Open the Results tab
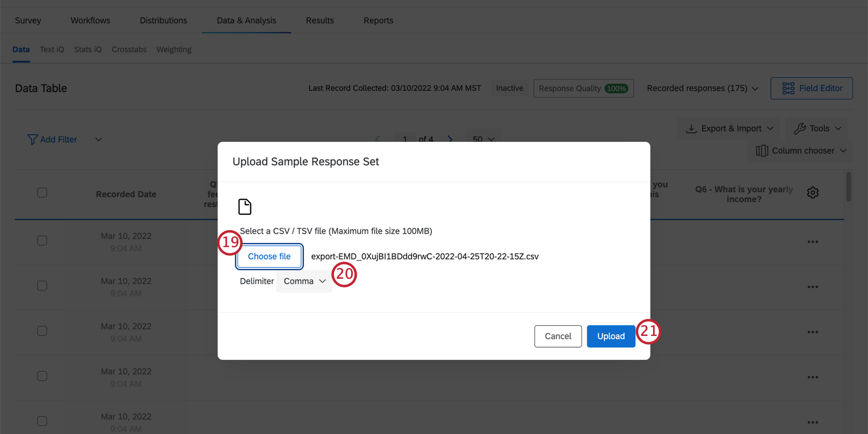Image resolution: width=868 pixels, height=434 pixels. pyautogui.click(x=320, y=20)
